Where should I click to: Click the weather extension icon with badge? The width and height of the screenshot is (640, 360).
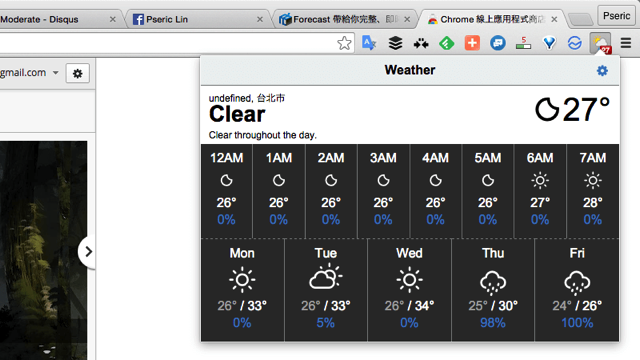pos(600,43)
